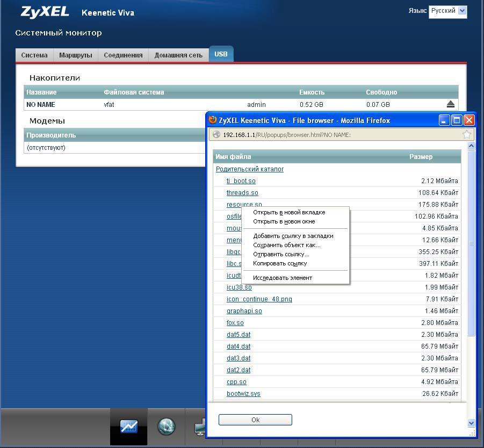Click the ZyXEL logo

pos(45,12)
